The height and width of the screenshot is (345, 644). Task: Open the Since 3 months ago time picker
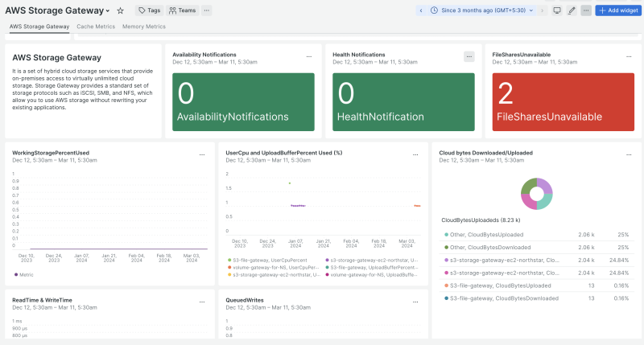pos(482,10)
